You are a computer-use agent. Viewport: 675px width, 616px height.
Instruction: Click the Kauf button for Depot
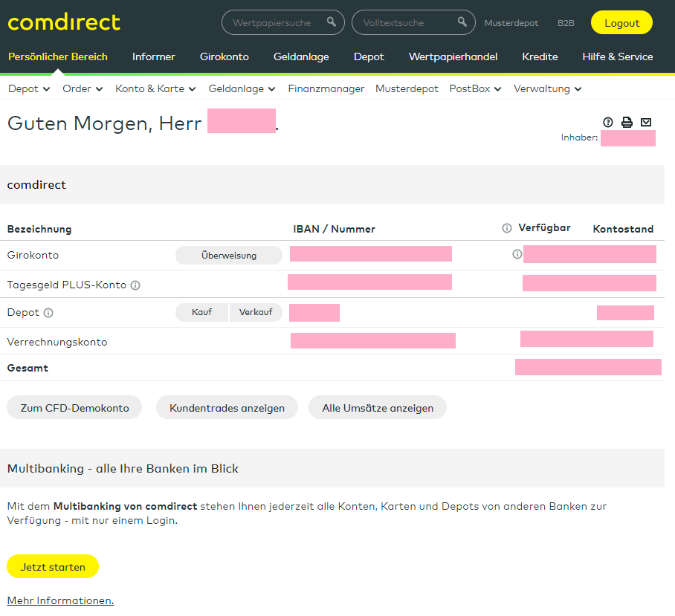(201, 313)
